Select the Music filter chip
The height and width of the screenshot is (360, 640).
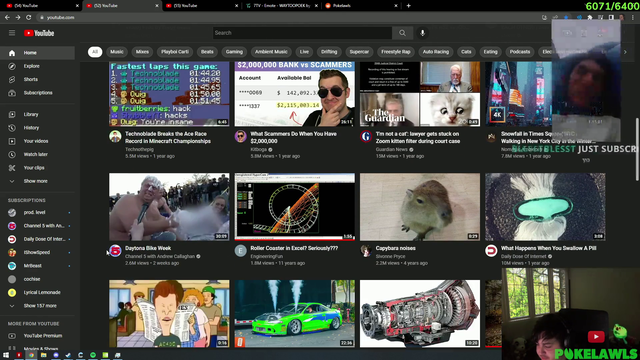[117, 52]
